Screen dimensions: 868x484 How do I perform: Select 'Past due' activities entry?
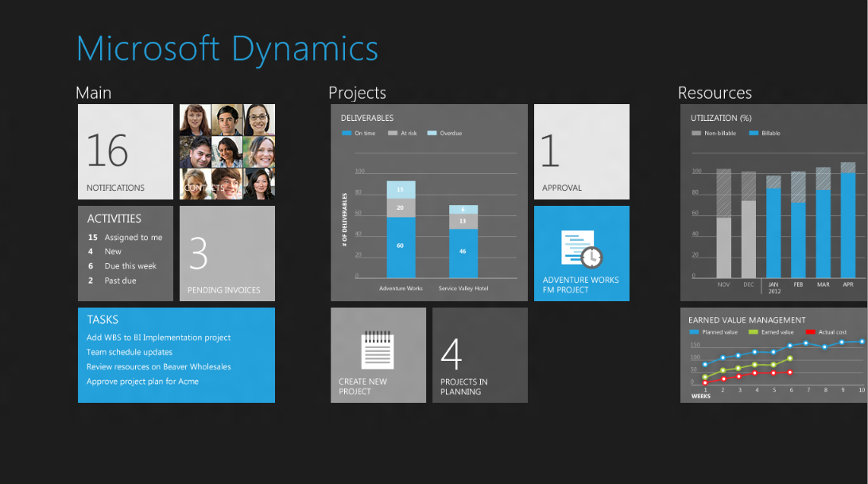pos(120,281)
